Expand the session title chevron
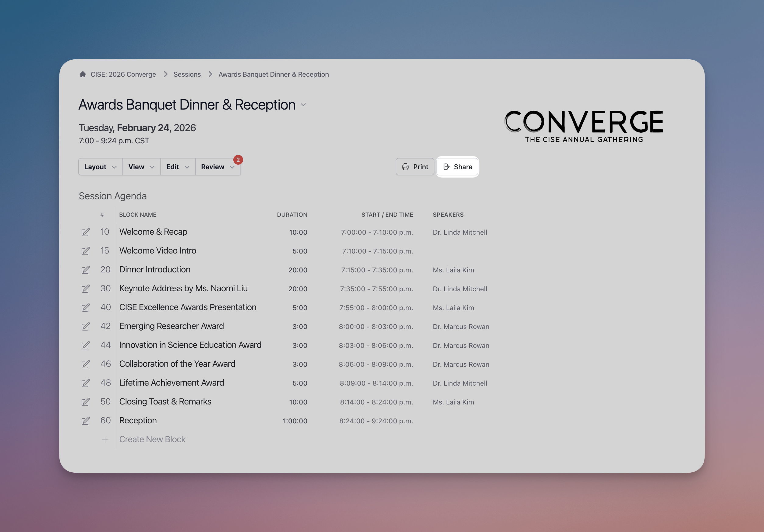 (303, 105)
